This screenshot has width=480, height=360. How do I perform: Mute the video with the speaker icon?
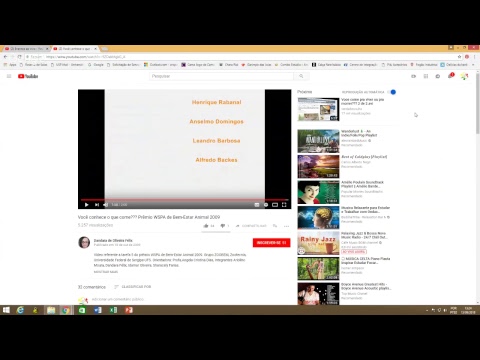[106, 205]
